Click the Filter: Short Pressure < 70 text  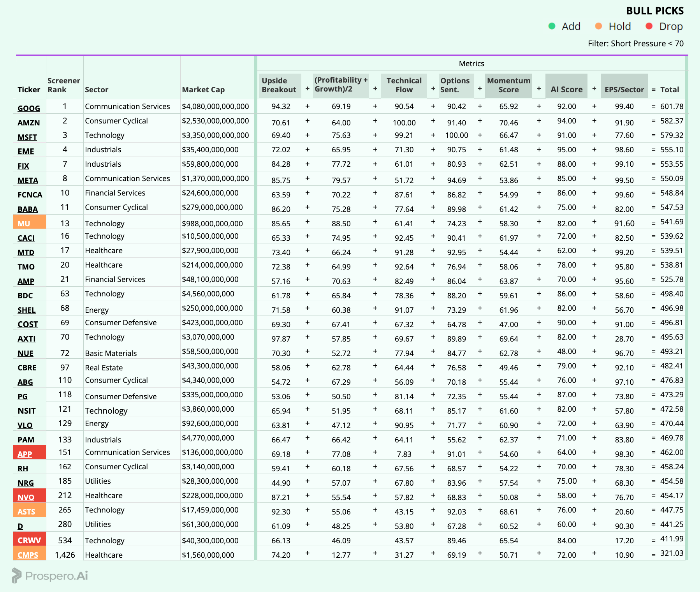[x=636, y=44]
